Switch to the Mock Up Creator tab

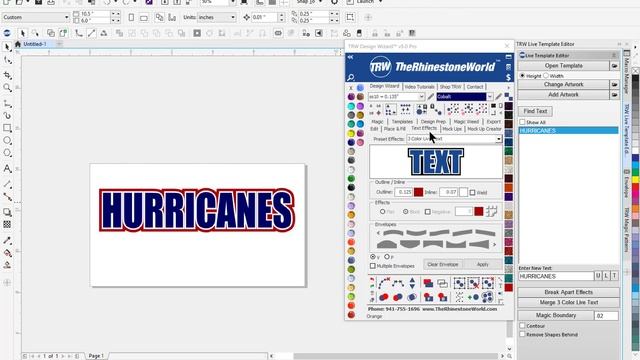[484, 129]
